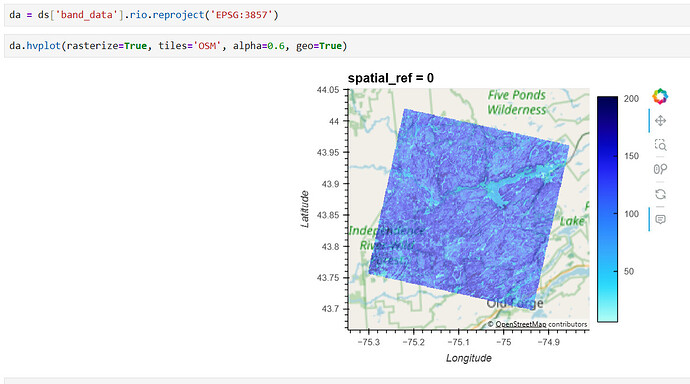Click the light cyan colorbar bottom

pos(607,317)
